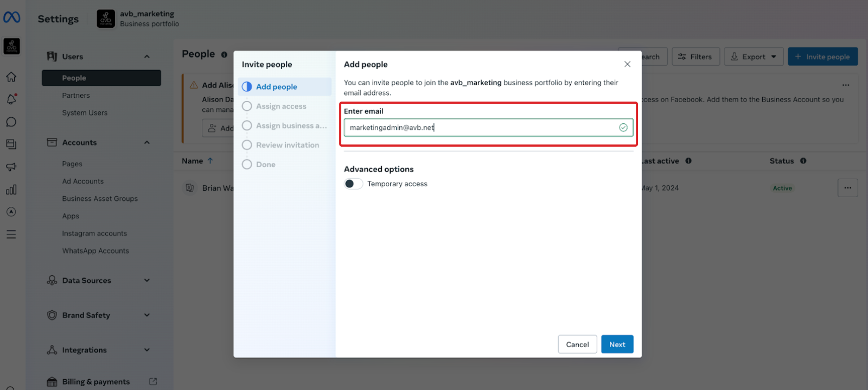Screen dimensions: 868x390
Task: Click the Next button
Action: pos(617,344)
